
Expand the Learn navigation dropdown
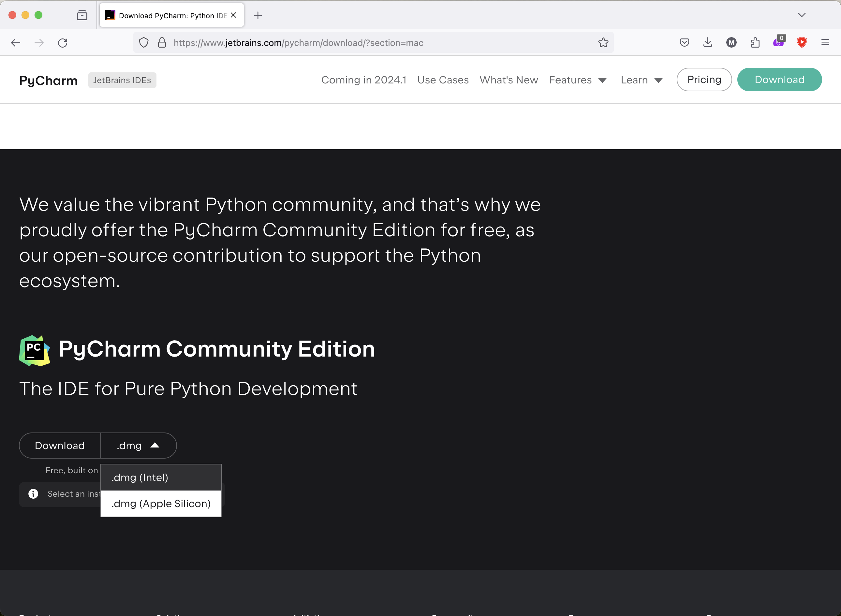(641, 80)
